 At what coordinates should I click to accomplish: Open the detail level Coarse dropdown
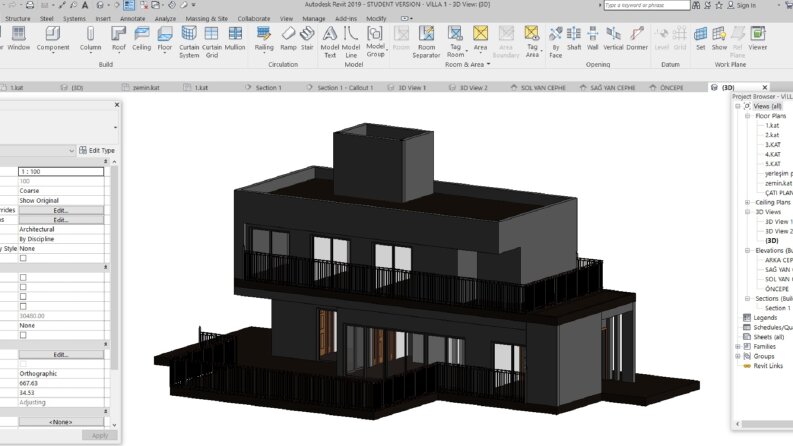pos(61,191)
